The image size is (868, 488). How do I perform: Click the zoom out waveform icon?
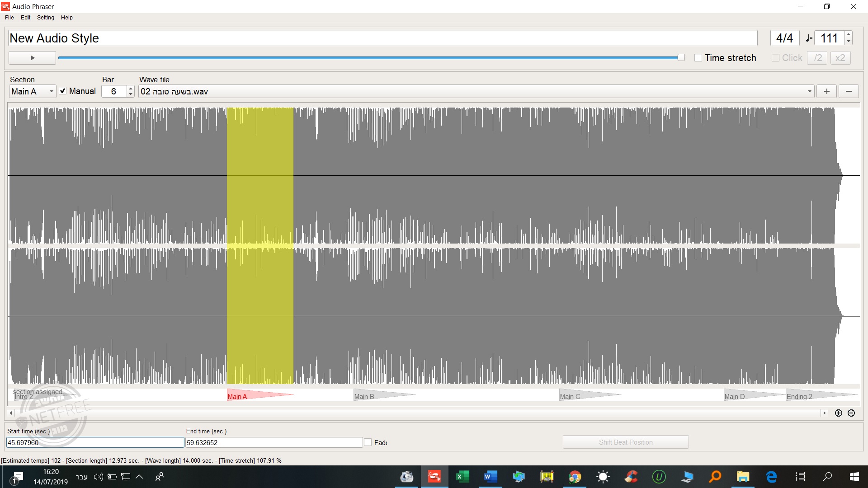click(851, 413)
